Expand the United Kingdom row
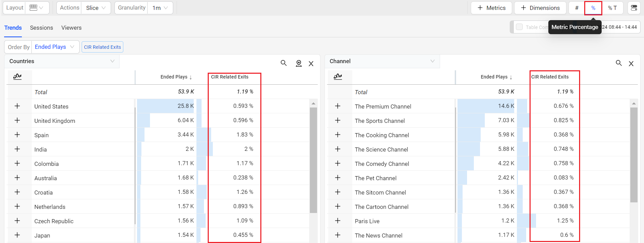The height and width of the screenshot is (243, 644). [17, 120]
